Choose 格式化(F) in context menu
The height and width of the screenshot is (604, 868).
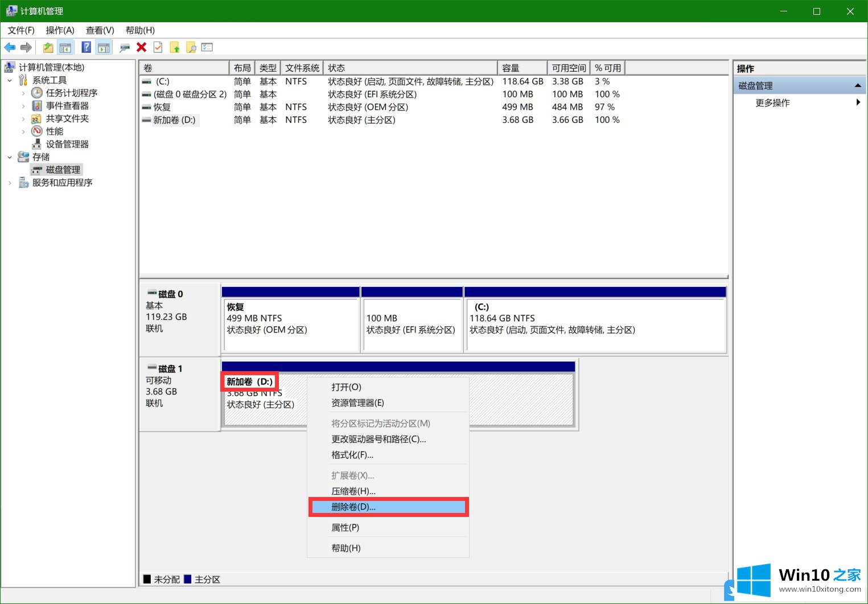click(x=388, y=455)
